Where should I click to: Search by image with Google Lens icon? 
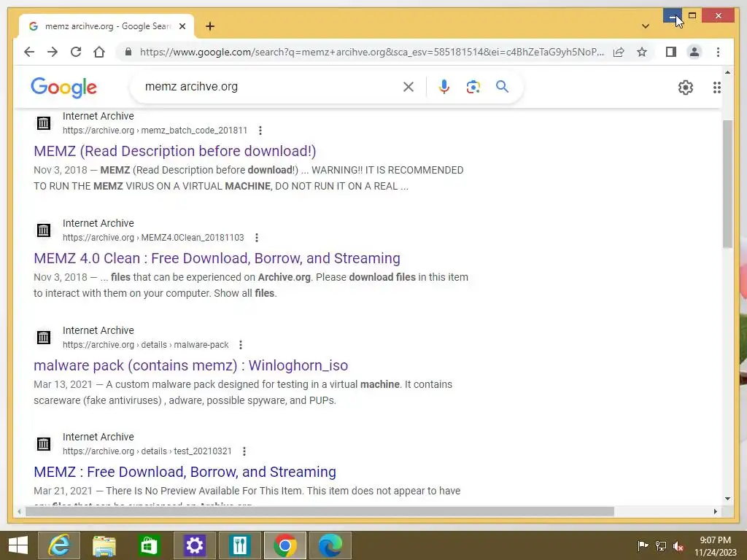(x=473, y=87)
